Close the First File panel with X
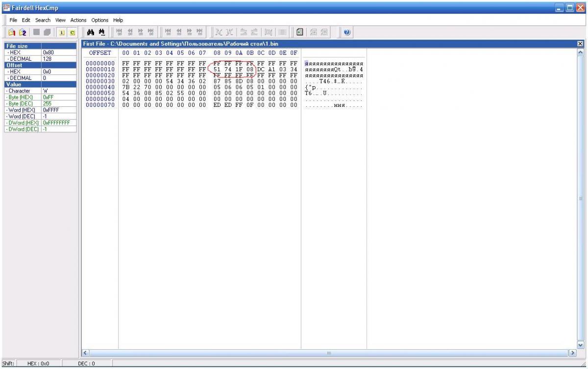Image resolution: width=588 pixels, height=369 pixels. tap(581, 44)
